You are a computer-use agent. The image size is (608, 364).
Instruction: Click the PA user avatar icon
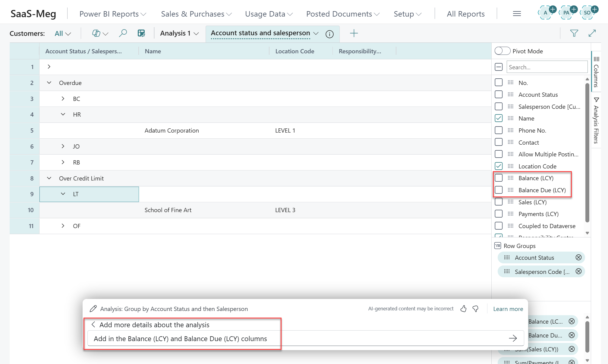pos(566,13)
